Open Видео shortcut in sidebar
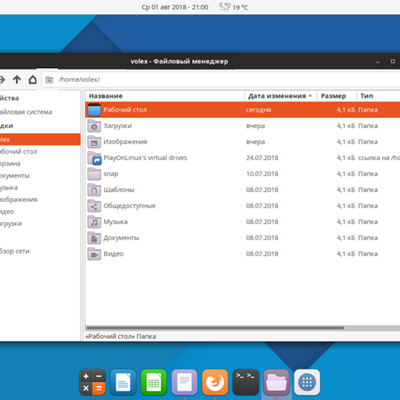 [x=7, y=211]
